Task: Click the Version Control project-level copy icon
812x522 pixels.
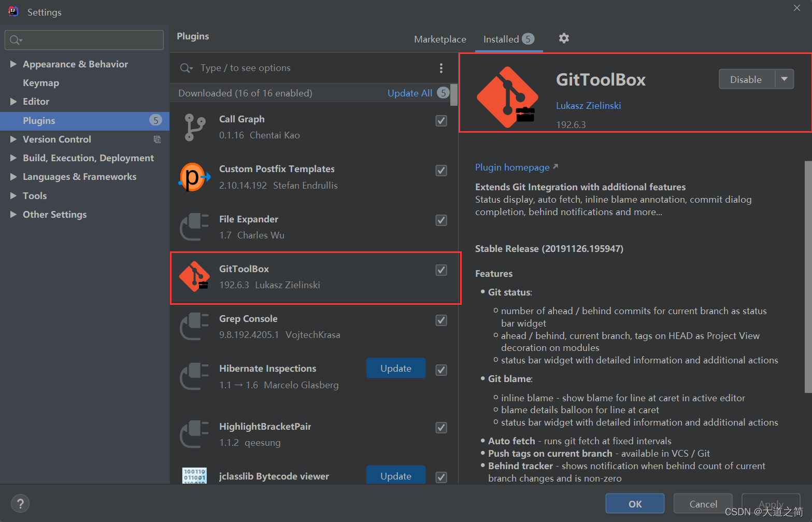Action: [x=157, y=139]
